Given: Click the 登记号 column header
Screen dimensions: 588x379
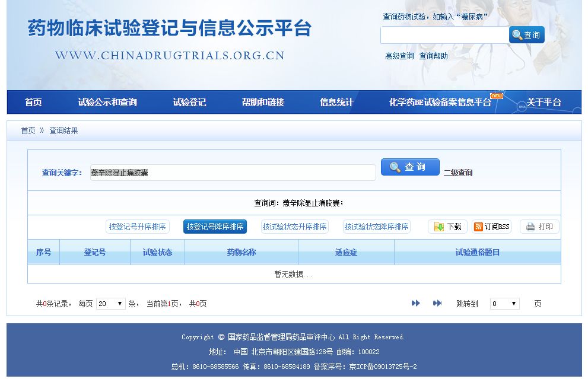Looking at the screenshot, I should [x=95, y=252].
